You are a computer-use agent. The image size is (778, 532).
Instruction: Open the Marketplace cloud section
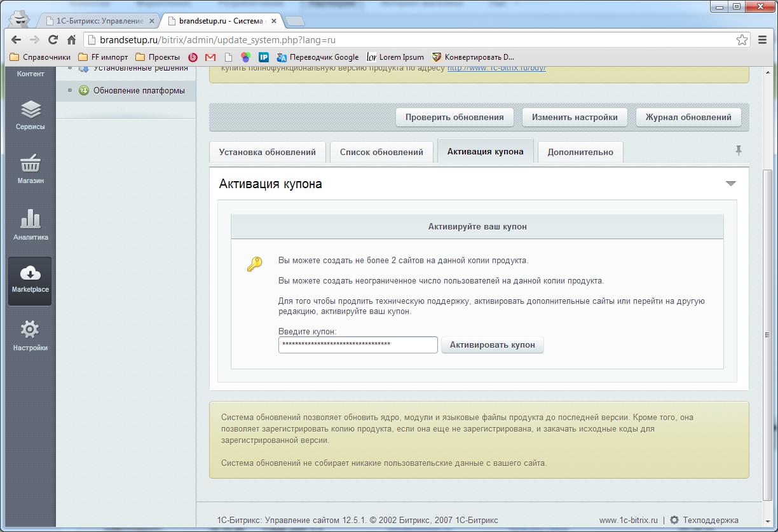(x=31, y=280)
